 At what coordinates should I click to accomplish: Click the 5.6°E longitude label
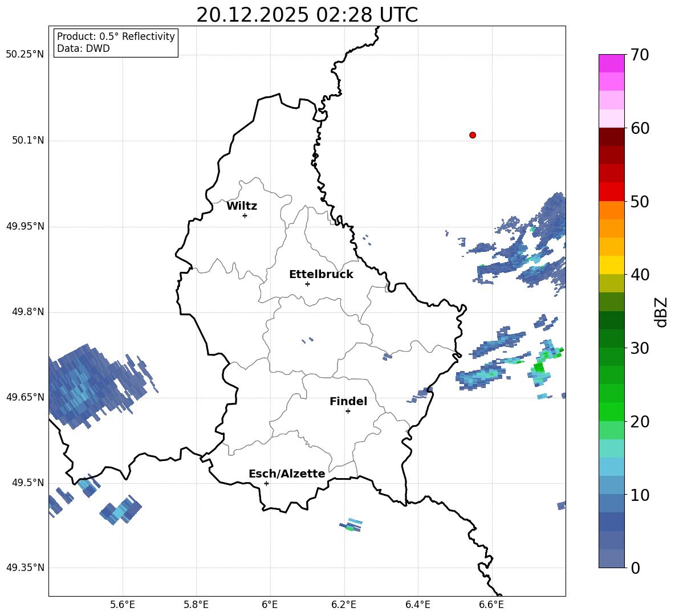(x=123, y=605)
